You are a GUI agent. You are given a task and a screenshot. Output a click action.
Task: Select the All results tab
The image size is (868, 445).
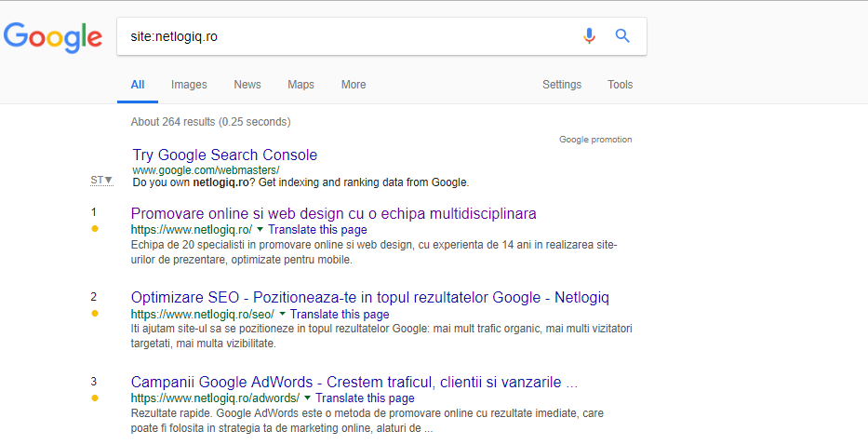click(138, 85)
